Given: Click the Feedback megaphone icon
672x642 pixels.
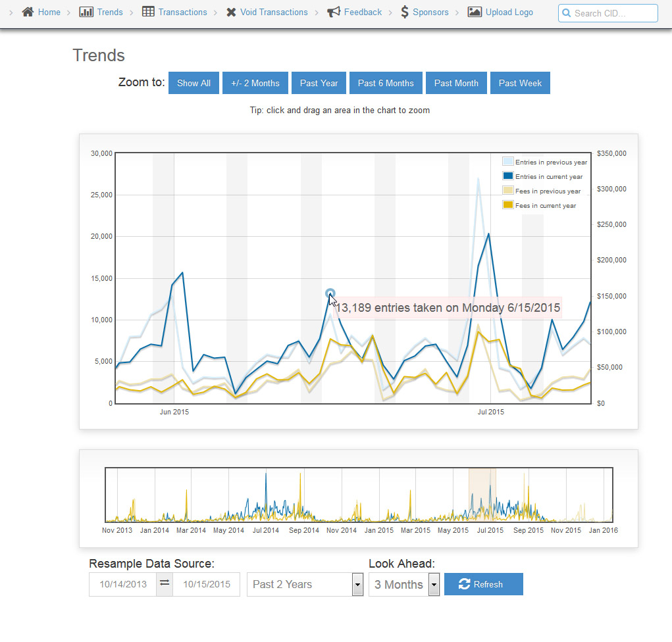Looking at the screenshot, I should click(334, 12).
